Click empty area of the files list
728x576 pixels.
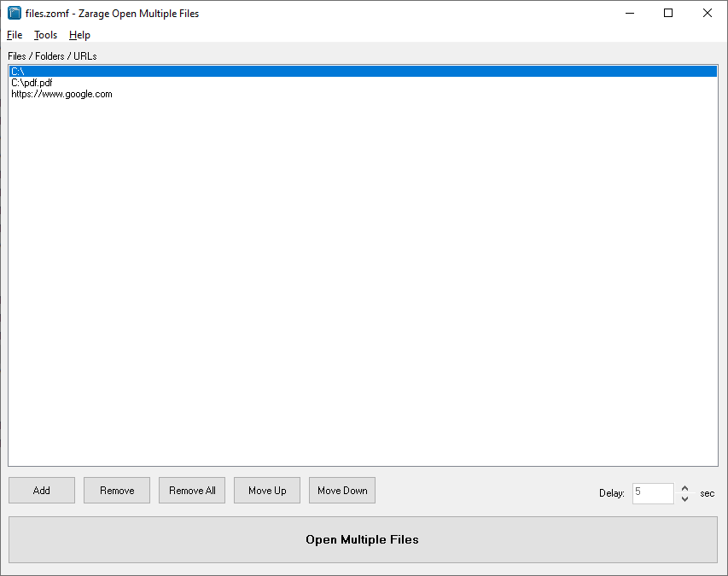click(x=363, y=282)
